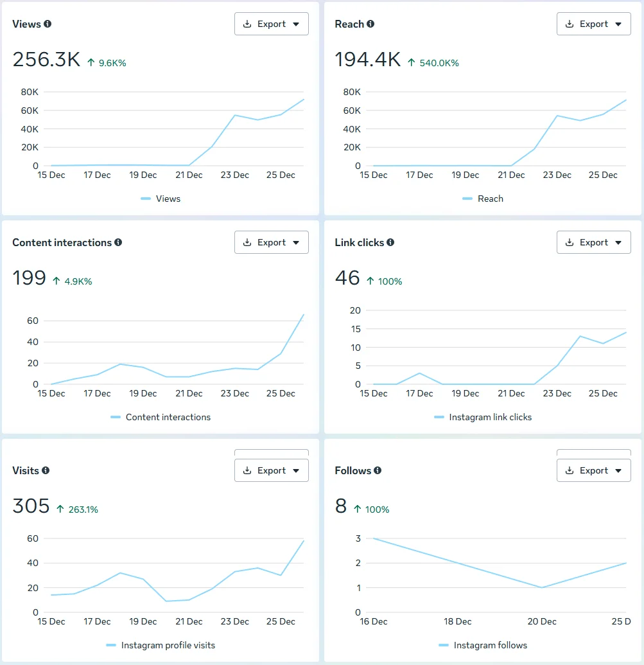Click the Content interactions info icon

tap(119, 242)
